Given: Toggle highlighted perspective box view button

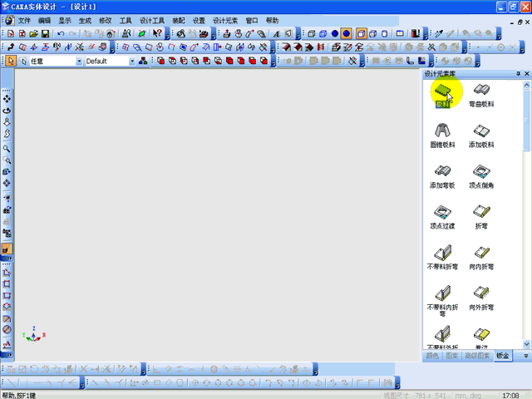Looking at the screenshot, I should (x=362, y=33).
